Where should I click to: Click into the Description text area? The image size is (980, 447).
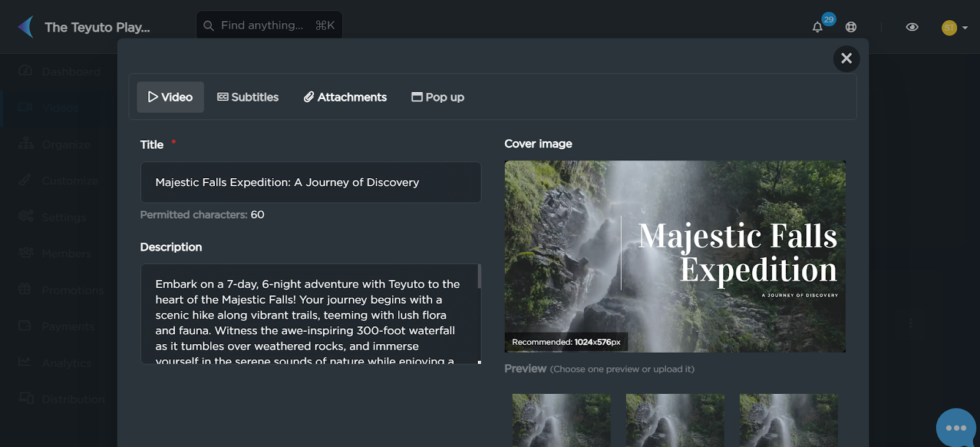[x=309, y=314]
